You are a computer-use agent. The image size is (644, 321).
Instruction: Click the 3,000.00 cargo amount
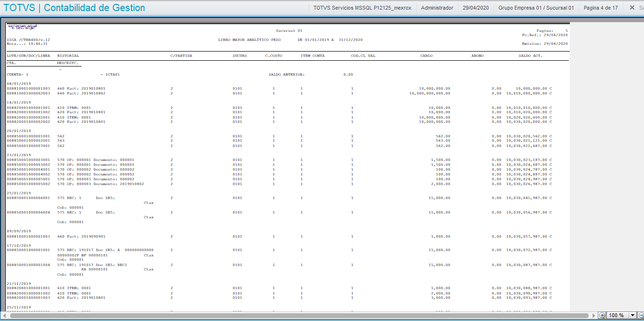point(441,298)
